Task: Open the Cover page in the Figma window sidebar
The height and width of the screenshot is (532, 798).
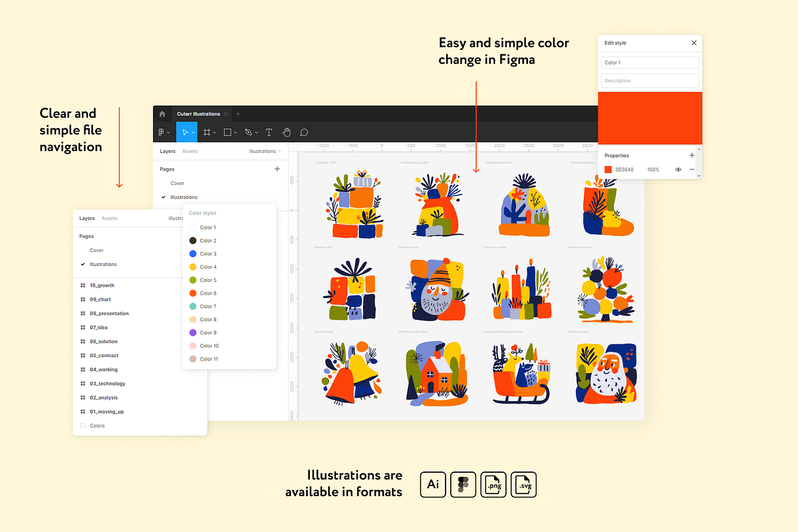Action: tap(178, 183)
